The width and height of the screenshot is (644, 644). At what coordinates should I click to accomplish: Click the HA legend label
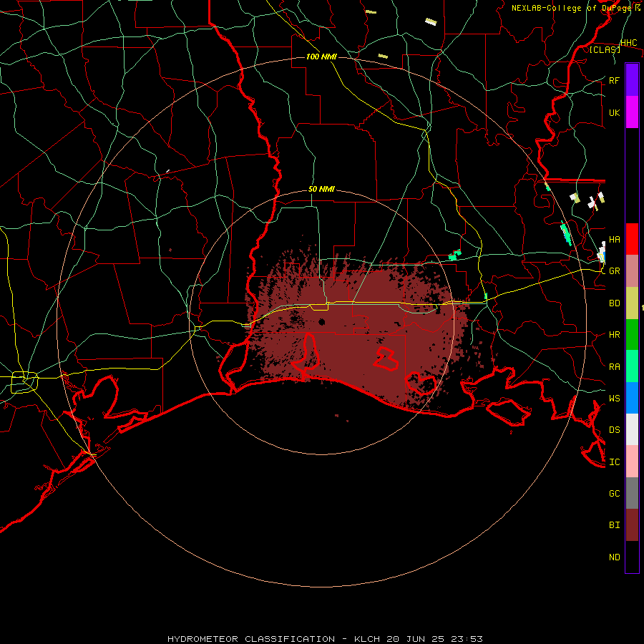[614, 239]
